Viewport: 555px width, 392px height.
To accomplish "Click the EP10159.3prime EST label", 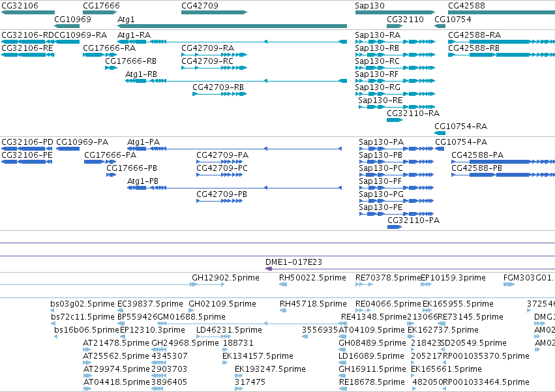I will (453, 278).
